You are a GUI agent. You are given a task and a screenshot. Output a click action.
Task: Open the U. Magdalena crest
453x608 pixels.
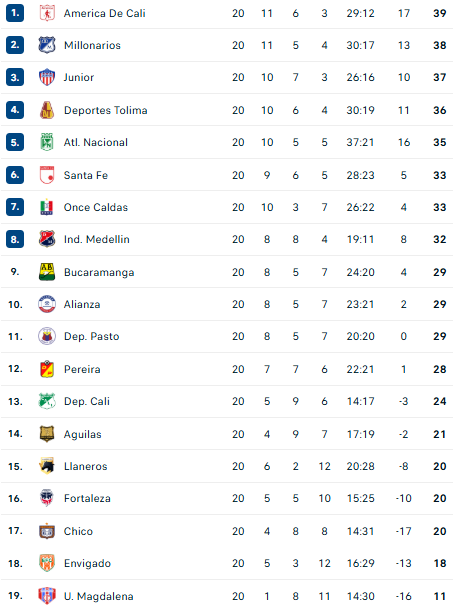pos(47,596)
